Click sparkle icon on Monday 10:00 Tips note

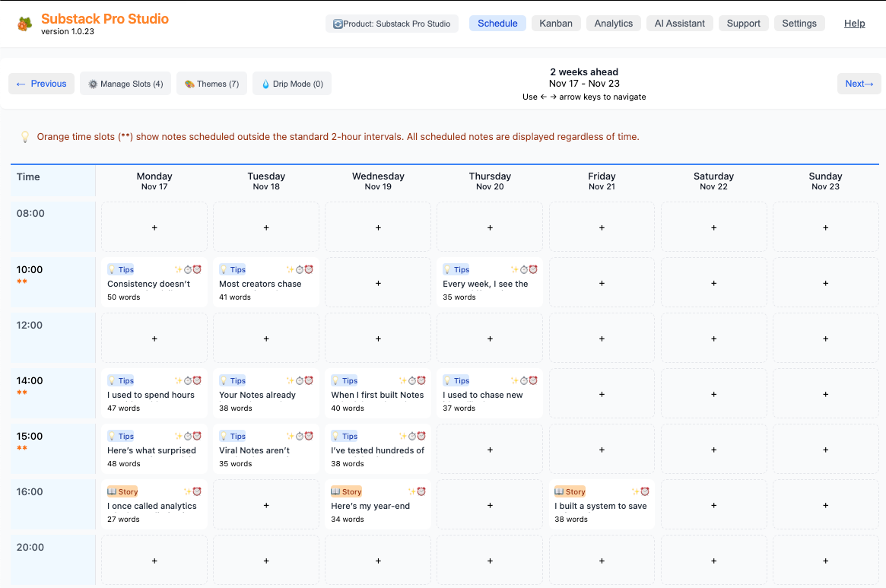pyautogui.click(x=178, y=269)
